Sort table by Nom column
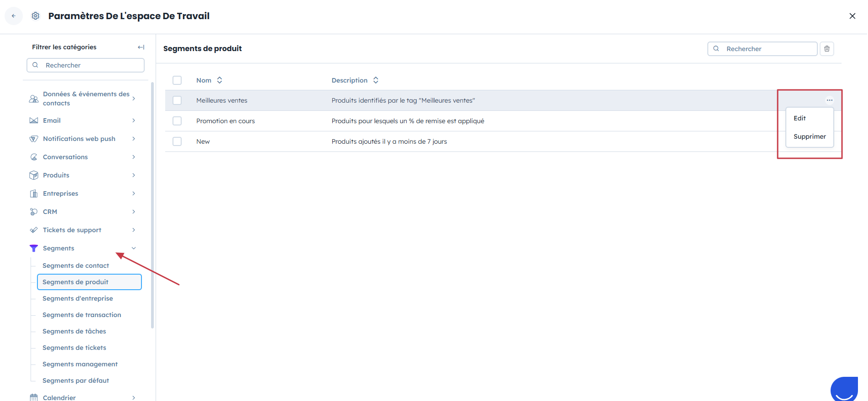 [x=220, y=80]
